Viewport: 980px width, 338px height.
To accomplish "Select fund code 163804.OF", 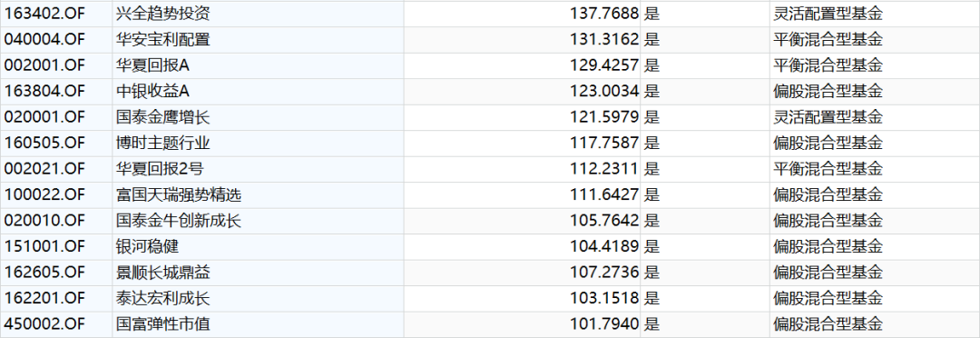I will click(x=44, y=92).
